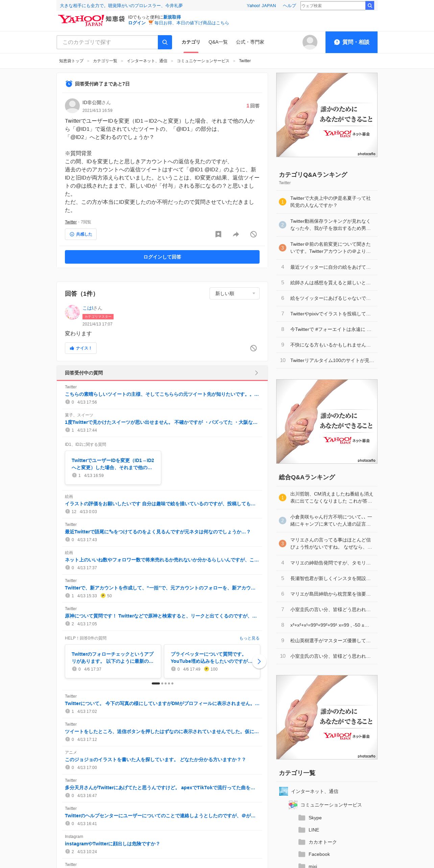Click the インターネット、通信 category icon in sidebar

(283, 791)
